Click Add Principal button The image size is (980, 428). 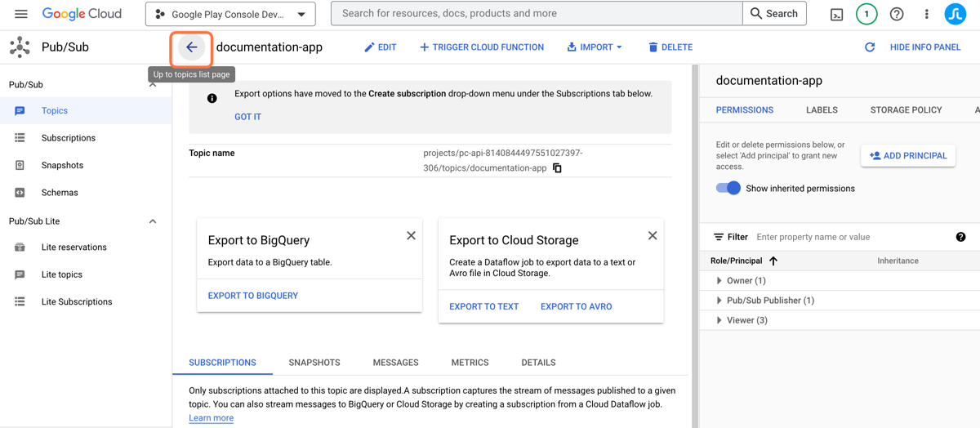pos(908,156)
